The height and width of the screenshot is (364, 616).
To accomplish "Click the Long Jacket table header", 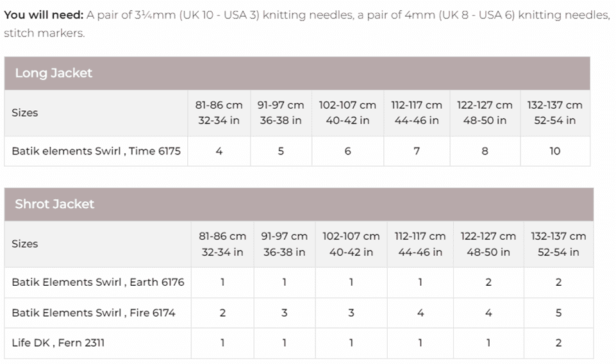I will point(54,73).
